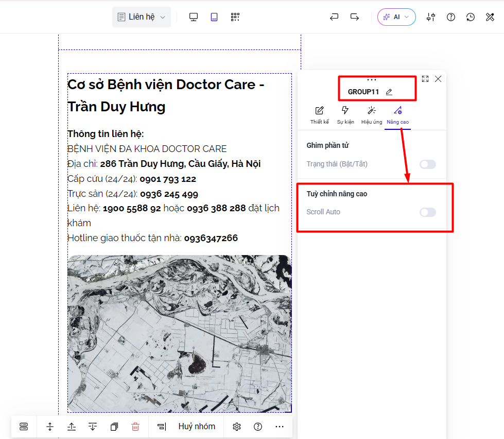504x439 pixels.
Task: Open the page settings sliders icon
Action: tap(431, 17)
